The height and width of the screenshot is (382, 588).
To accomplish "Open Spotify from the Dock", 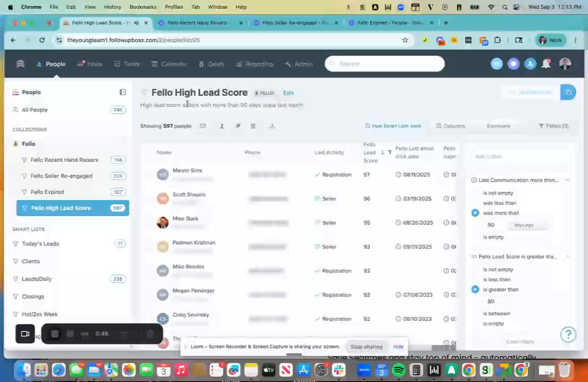I will pyautogui.click(x=399, y=370).
